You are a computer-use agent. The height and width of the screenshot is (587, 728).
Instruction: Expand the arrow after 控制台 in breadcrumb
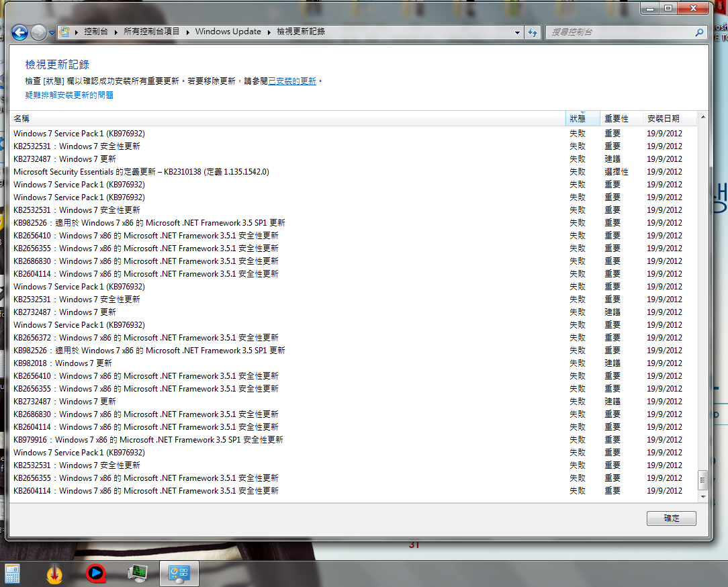click(x=116, y=32)
